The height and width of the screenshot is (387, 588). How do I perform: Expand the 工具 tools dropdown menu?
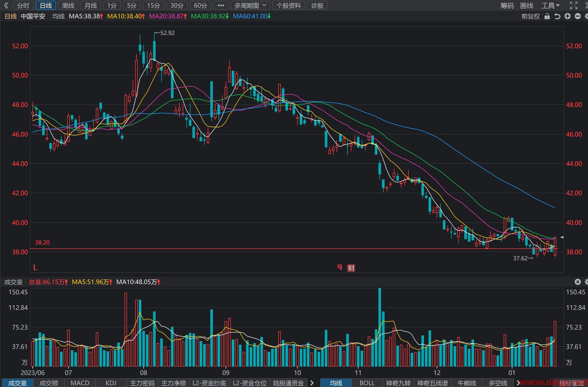click(x=550, y=5)
